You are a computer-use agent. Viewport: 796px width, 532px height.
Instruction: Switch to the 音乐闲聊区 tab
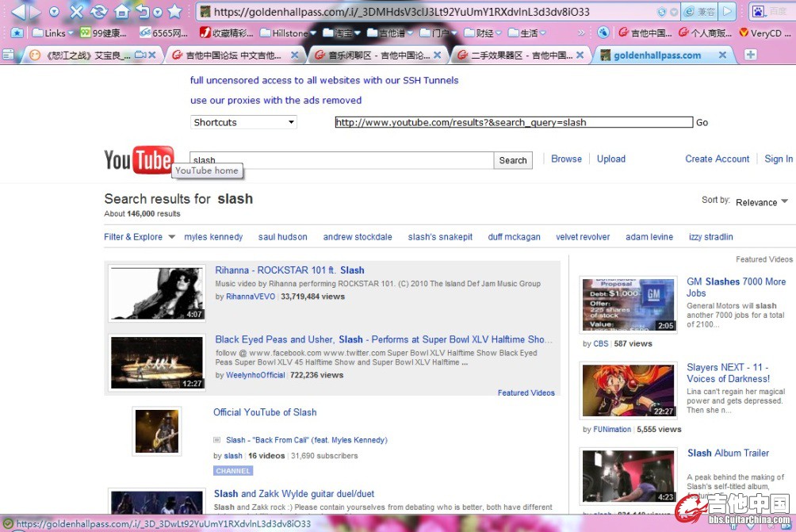(x=372, y=55)
